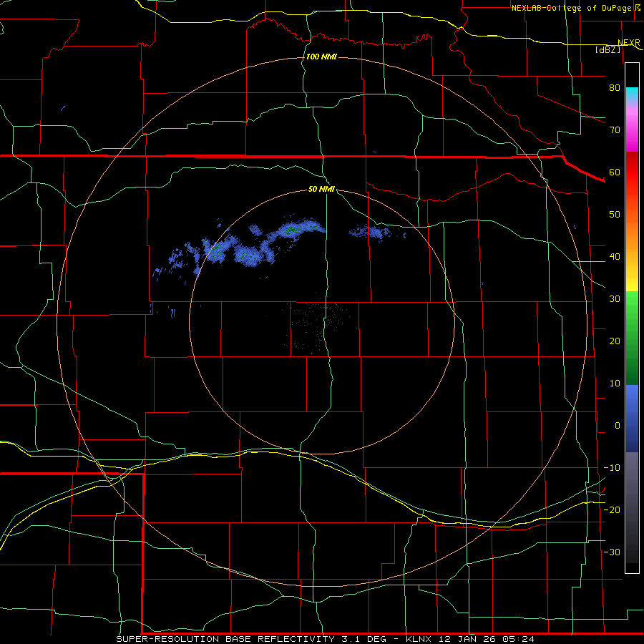Viewport: 644px width, 644px height.
Task: Click the 10 value on the dBZ scale
Action: point(615,384)
